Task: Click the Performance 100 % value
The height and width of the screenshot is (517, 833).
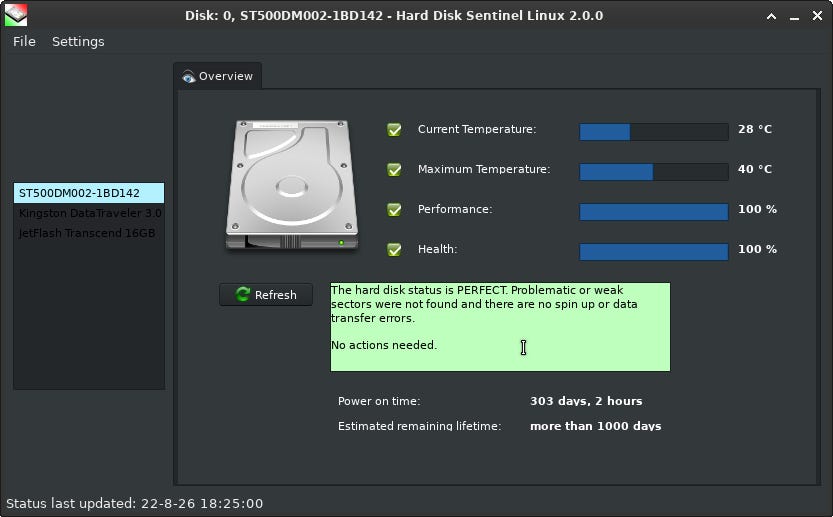Action: click(757, 209)
